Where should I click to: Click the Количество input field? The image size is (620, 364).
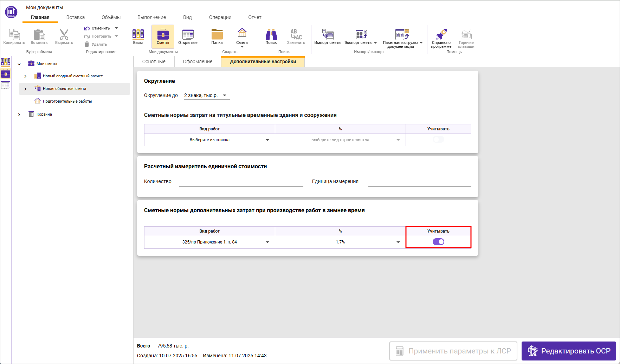pos(241,182)
